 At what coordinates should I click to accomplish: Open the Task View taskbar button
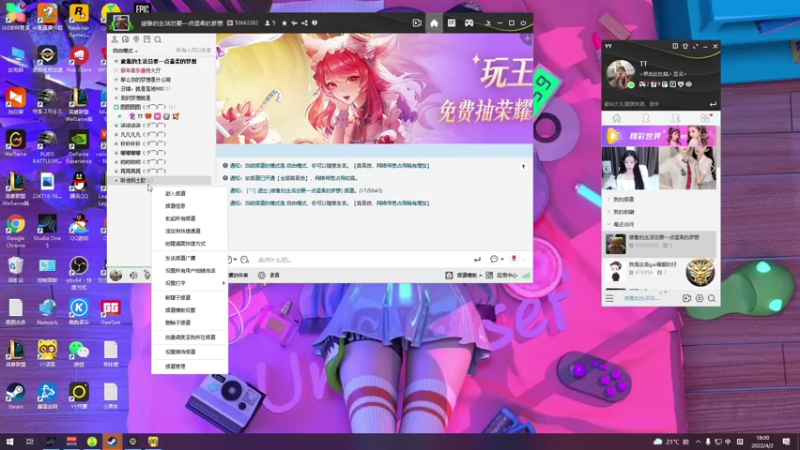pos(30,441)
